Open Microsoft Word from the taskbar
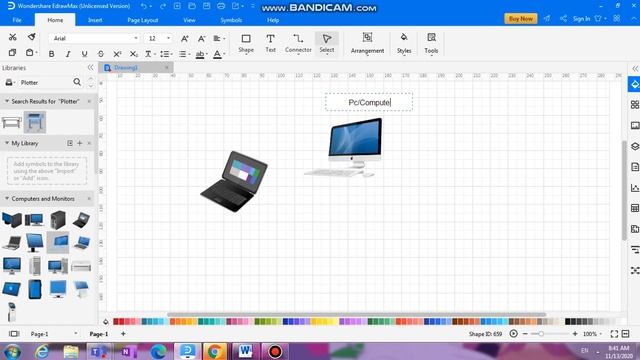Viewport: 640px width, 360px height. coord(245,351)
